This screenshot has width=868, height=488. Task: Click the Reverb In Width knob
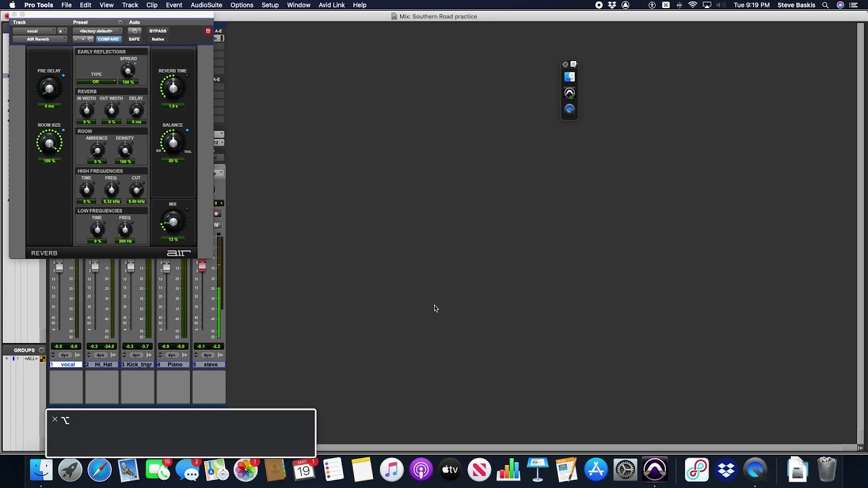86,110
